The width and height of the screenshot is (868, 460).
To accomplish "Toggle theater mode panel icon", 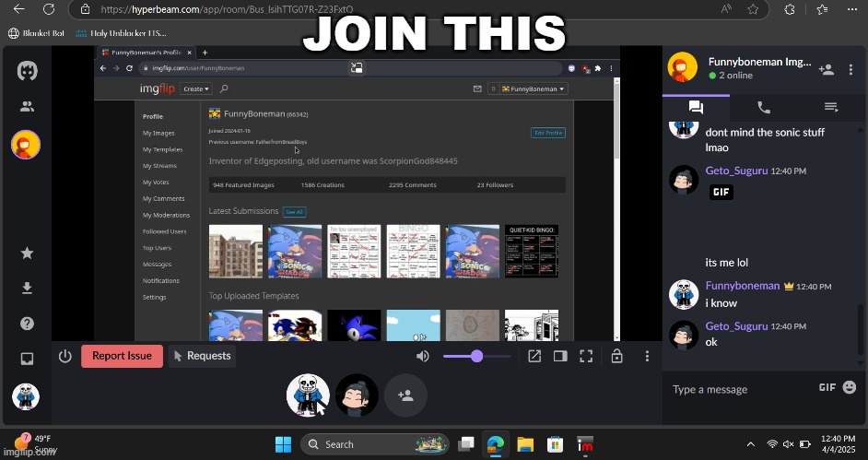I will coord(560,356).
